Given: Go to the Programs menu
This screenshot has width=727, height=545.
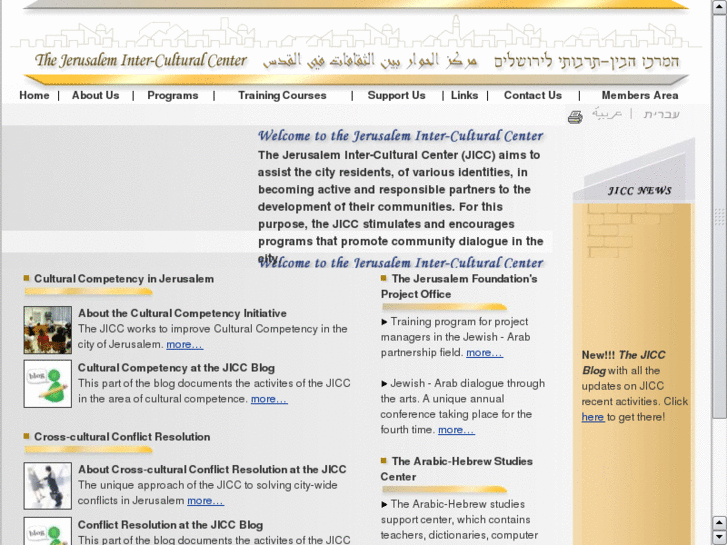Looking at the screenshot, I should coord(172,95).
